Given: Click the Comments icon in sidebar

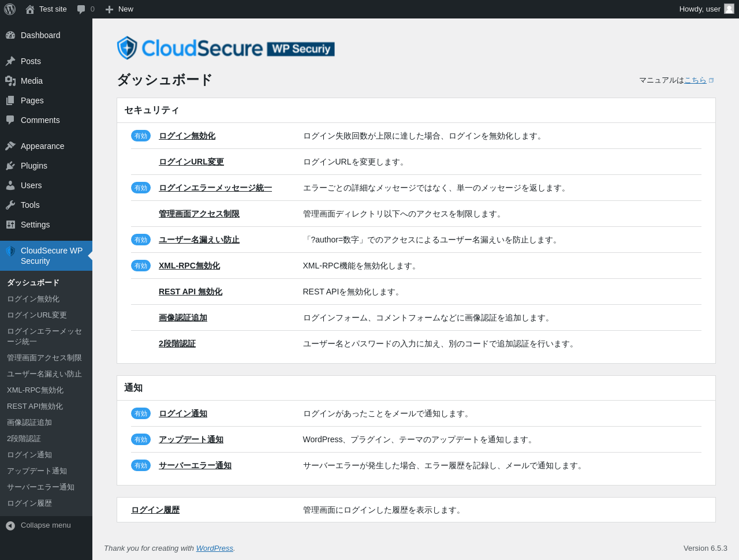Looking at the screenshot, I should [x=10, y=120].
